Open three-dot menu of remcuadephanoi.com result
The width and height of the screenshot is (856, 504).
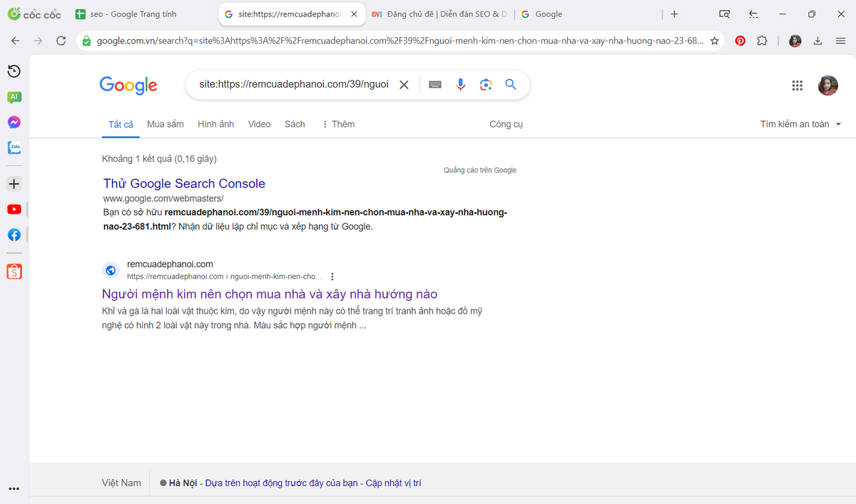click(332, 277)
